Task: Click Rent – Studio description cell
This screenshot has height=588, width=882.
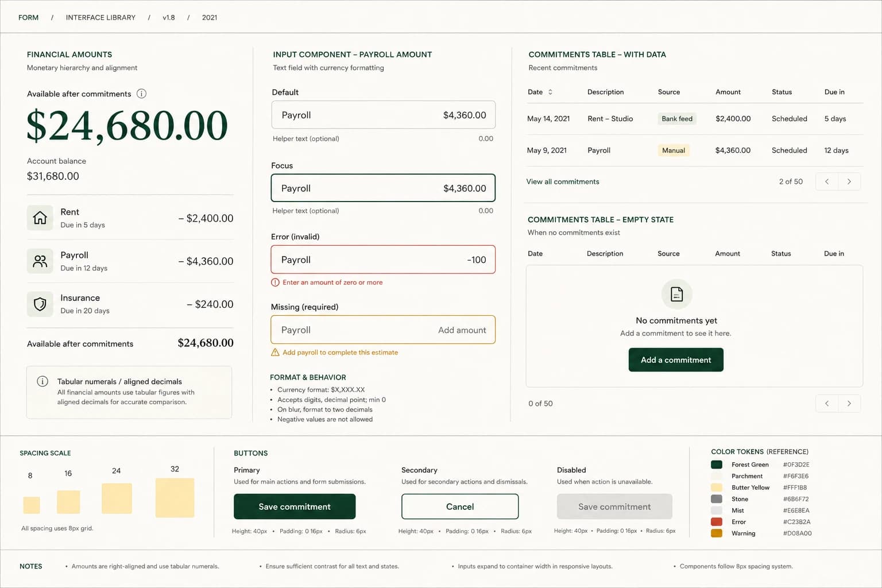Action: click(x=610, y=119)
